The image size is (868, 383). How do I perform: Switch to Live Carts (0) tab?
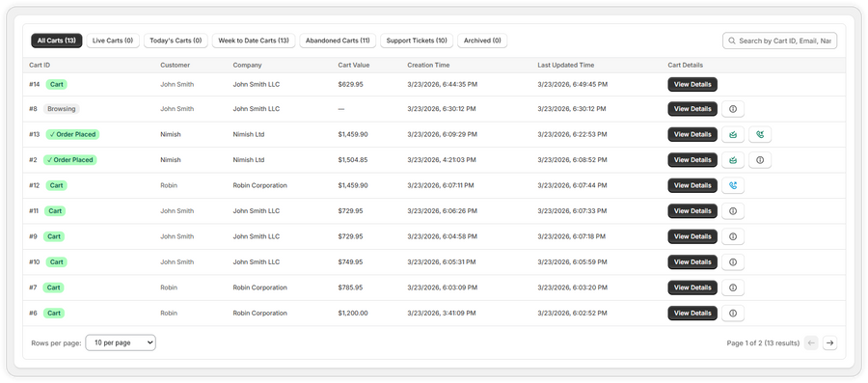tap(113, 41)
